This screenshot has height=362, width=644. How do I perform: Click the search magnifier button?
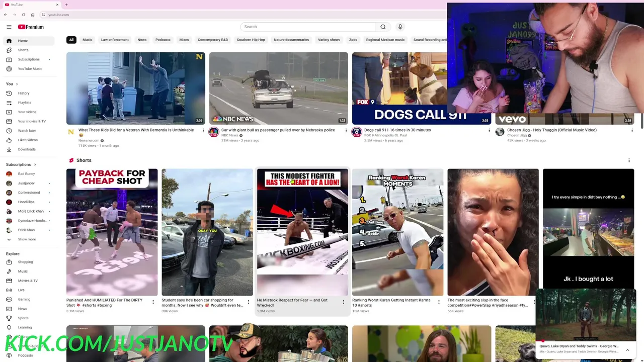click(x=383, y=27)
